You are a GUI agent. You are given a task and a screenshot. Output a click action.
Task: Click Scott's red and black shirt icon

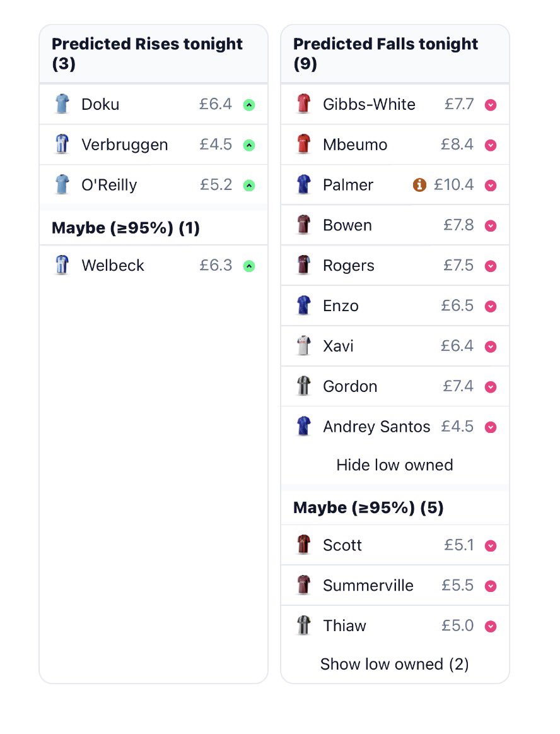coord(303,545)
